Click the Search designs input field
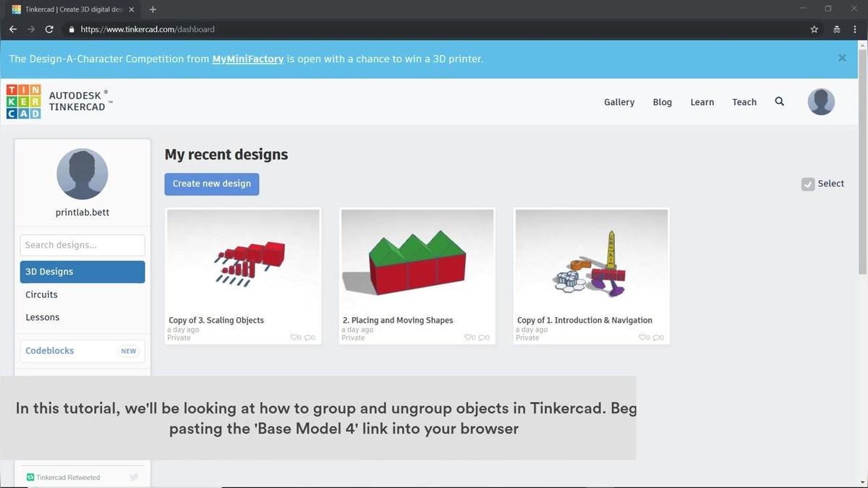 pyautogui.click(x=82, y=245)
